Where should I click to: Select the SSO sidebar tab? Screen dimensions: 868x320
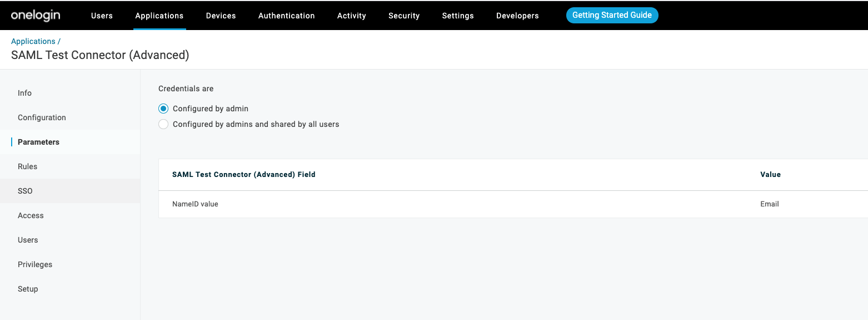tap(70, 191)
